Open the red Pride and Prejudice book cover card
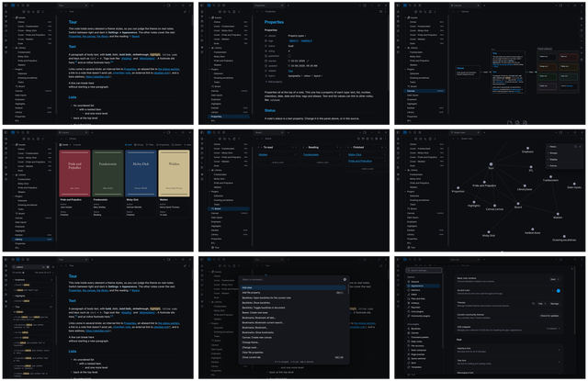 [74, 174]
